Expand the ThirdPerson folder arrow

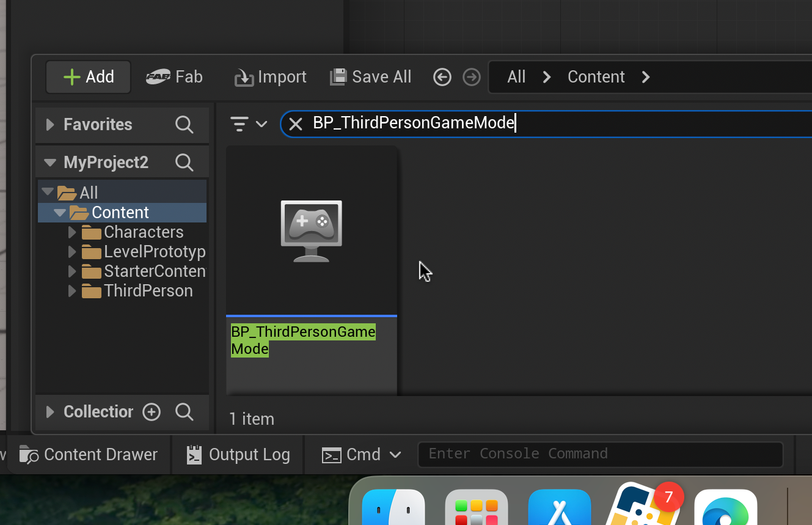coord(72,291)
